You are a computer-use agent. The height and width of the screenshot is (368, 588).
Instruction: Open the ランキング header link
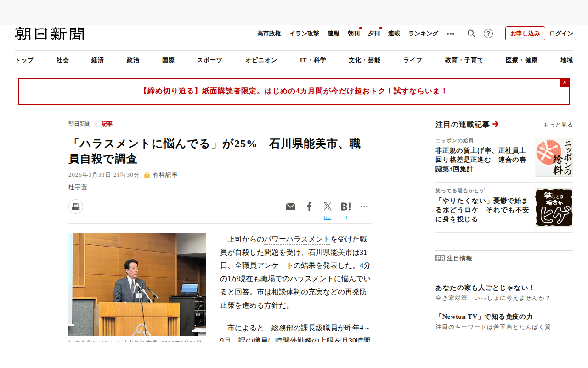point(424,34)
